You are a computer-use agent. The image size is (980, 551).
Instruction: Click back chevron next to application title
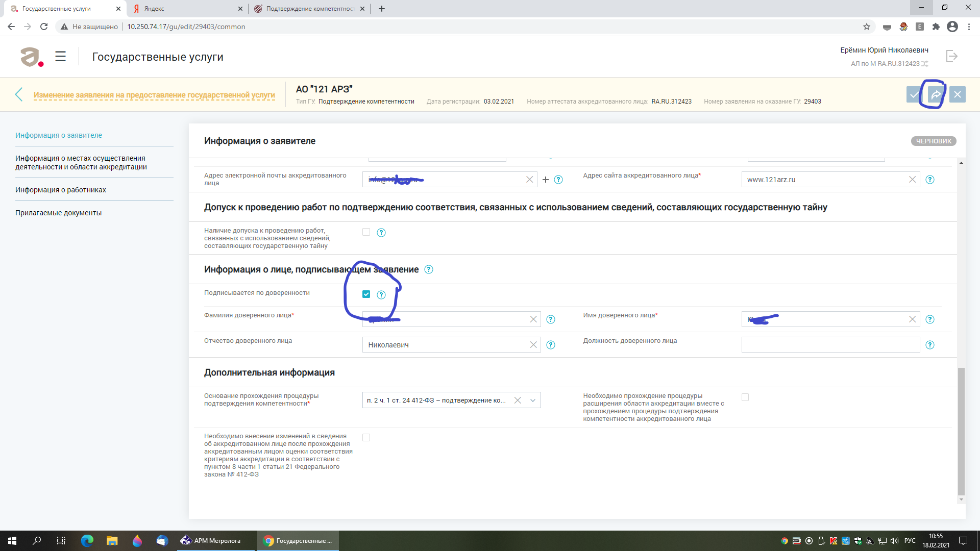tap(19, 94)
